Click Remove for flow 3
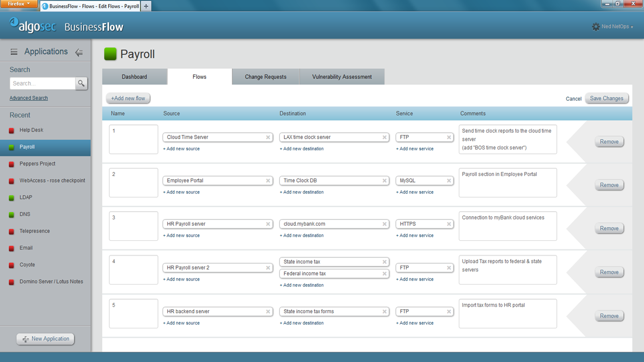The width and height of the screenshot is (644, 362). pyautogui.click(x=609, y=228)
